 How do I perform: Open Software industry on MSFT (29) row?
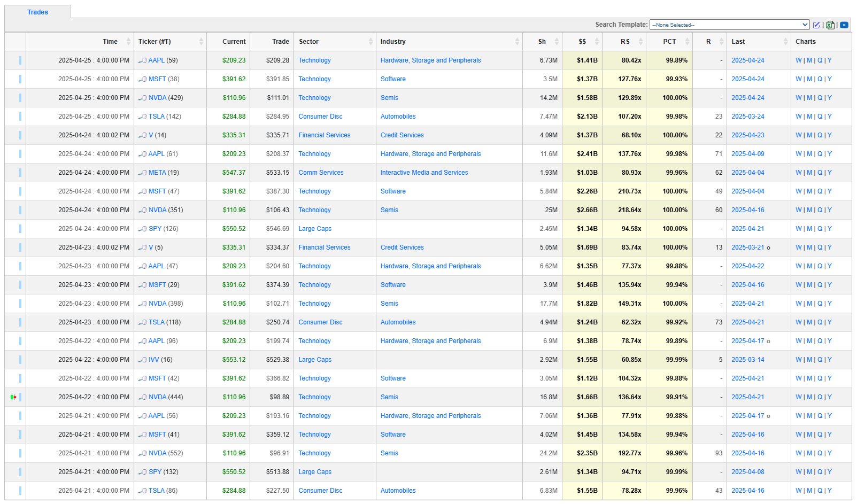pos(393,285)
